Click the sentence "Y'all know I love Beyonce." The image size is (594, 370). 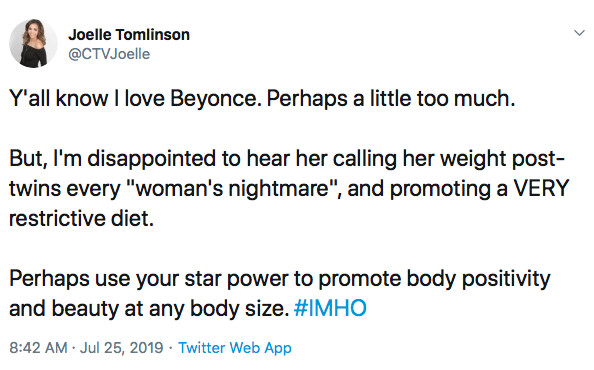click(135, 99)
